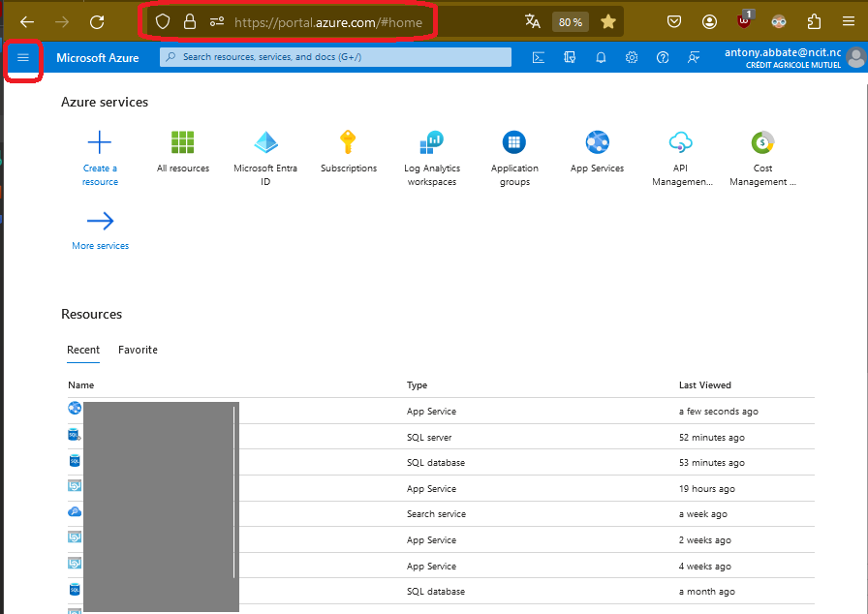The height and width of the screenshot is (614, 868).
Task: Click the Azure search resources box
Action: tap(335, 57)
